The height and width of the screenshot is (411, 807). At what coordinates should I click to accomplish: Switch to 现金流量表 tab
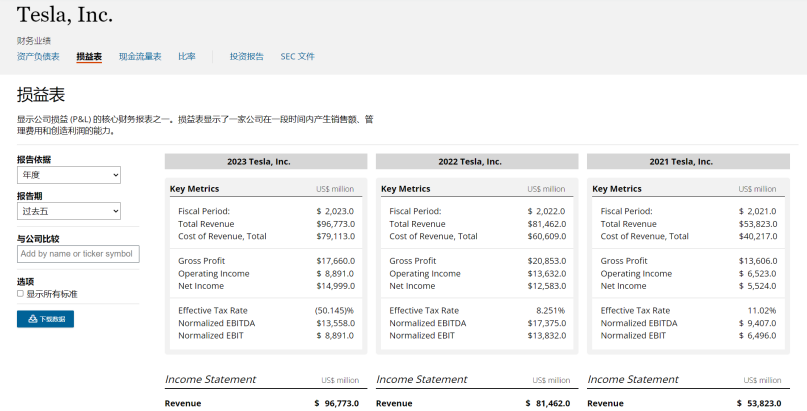point(140,57)
